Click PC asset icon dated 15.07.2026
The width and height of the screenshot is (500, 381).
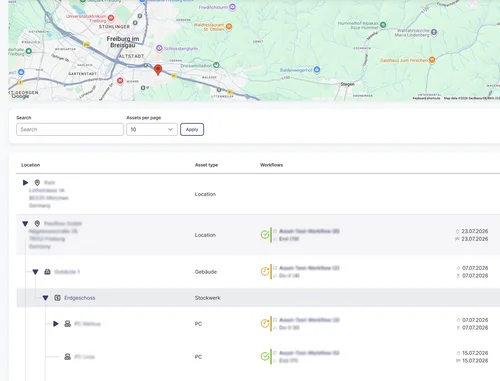67,357
